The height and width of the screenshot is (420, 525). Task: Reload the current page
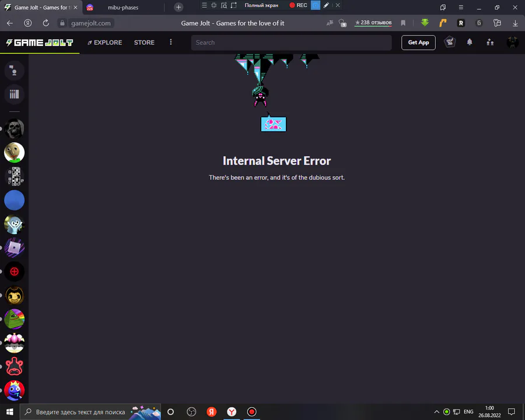tap(46, 23)
